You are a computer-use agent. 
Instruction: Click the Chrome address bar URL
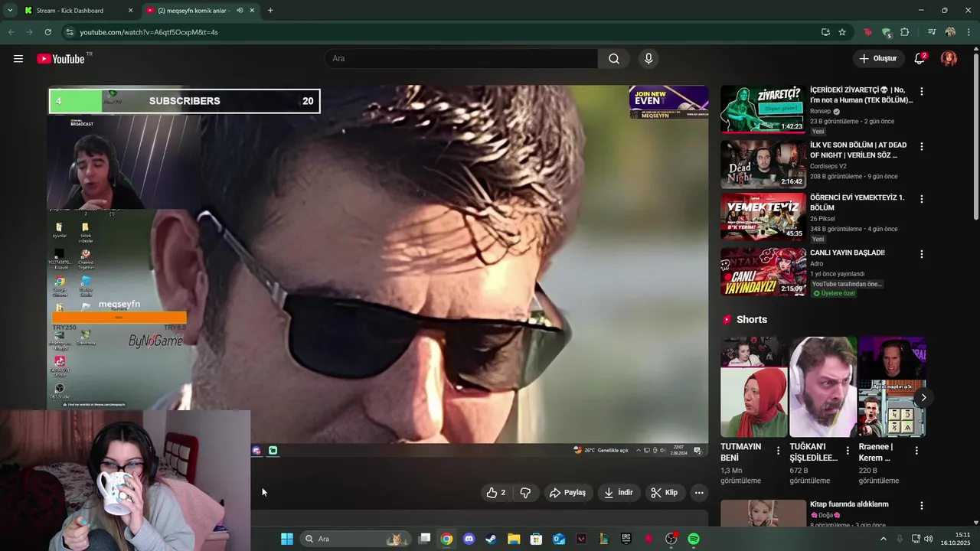pyautogui.click(x=149, y=32)
